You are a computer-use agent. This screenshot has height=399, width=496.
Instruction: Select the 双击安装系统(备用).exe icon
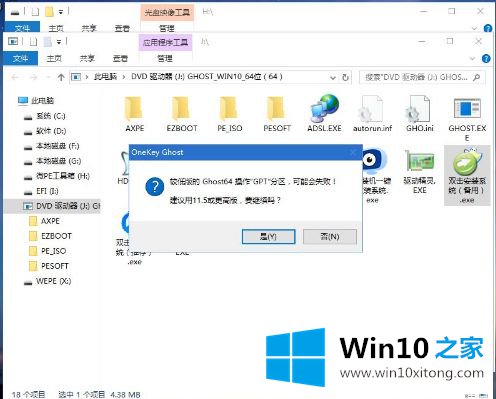pyautogui.click(x=467, y=162)
